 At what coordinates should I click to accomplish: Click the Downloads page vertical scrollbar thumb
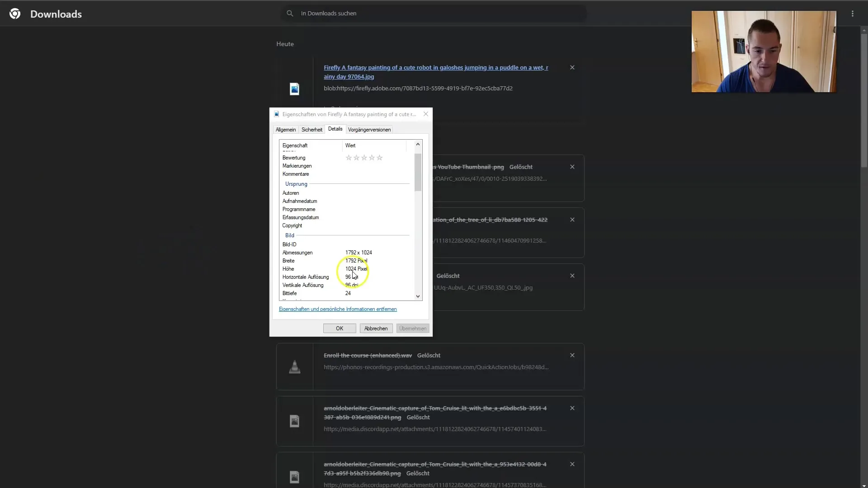pos(864,99)
